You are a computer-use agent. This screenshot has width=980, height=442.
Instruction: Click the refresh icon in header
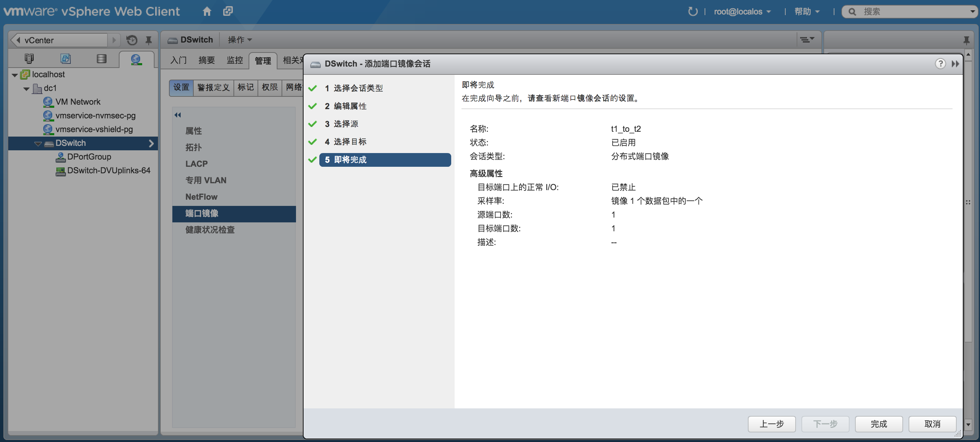(693, 11)
